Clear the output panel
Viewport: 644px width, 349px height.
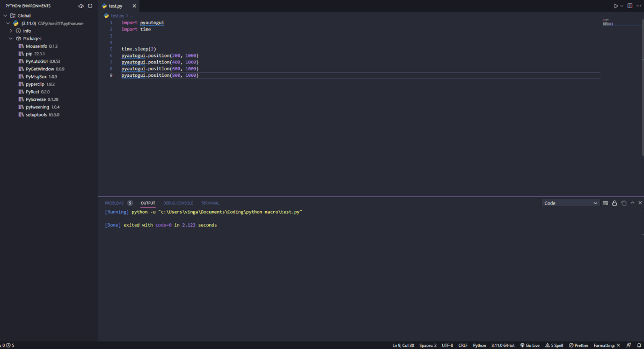tap(606, 203)
